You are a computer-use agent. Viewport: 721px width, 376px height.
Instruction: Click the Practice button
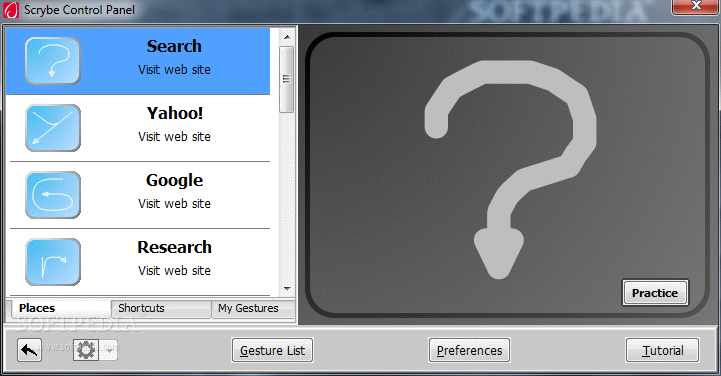click(655, 293)
